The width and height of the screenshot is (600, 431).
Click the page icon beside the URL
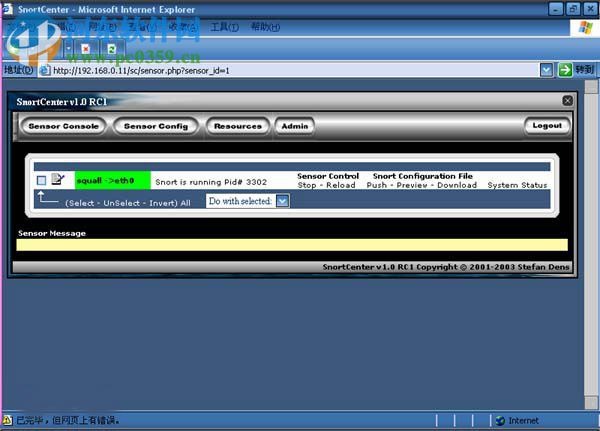pyautogui.click(x=45, y=70)
